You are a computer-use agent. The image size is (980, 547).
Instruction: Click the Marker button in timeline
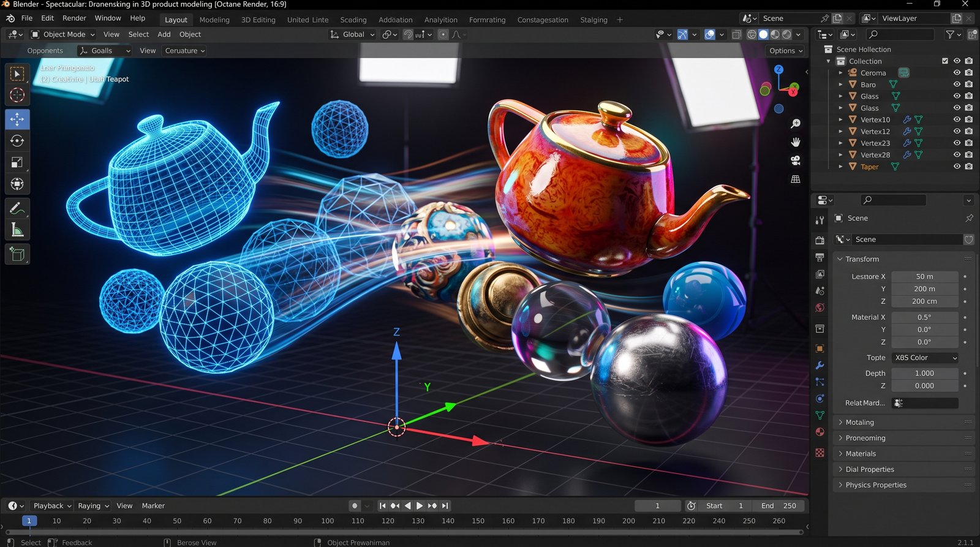coord(153,506)
